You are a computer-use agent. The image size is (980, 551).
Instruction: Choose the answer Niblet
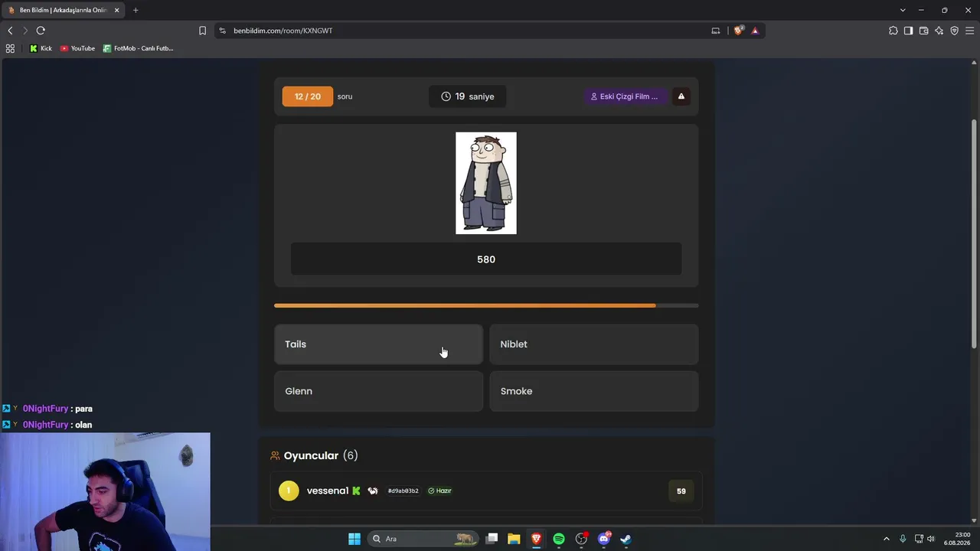tap(594, 344)
